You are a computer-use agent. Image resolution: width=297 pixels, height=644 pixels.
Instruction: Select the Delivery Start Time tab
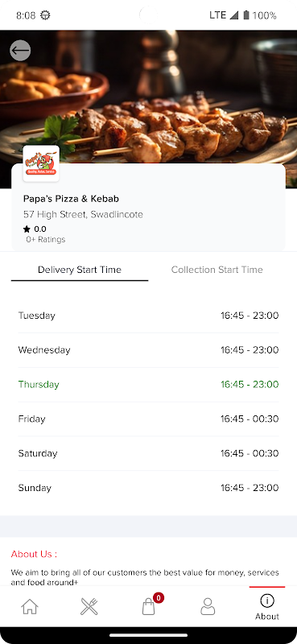click(80, 270)
